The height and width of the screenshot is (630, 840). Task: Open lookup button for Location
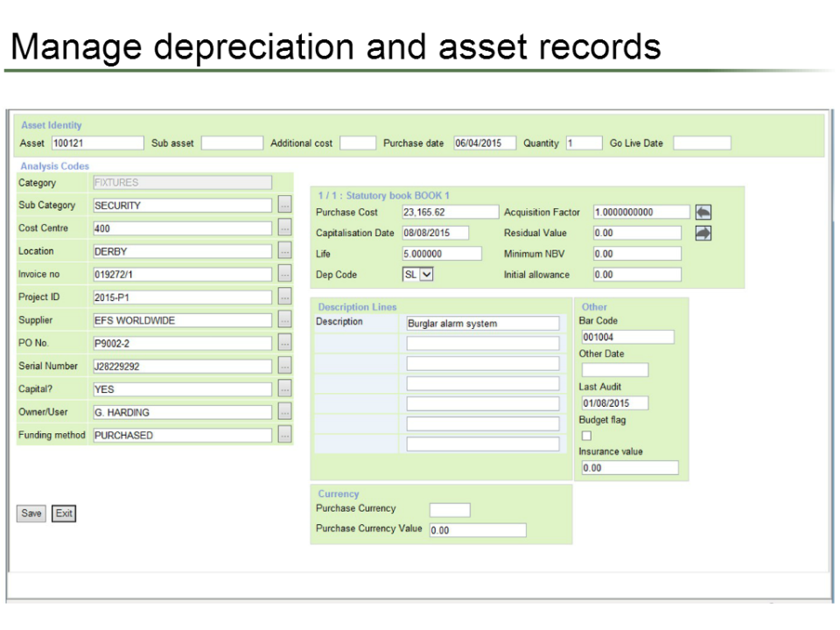[x=284, y=251]
